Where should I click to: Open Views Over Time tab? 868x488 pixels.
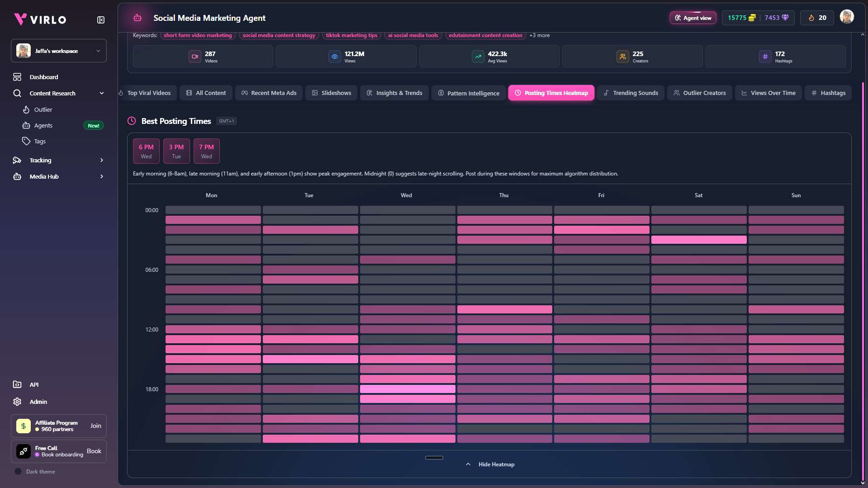[x=768, y=93]
